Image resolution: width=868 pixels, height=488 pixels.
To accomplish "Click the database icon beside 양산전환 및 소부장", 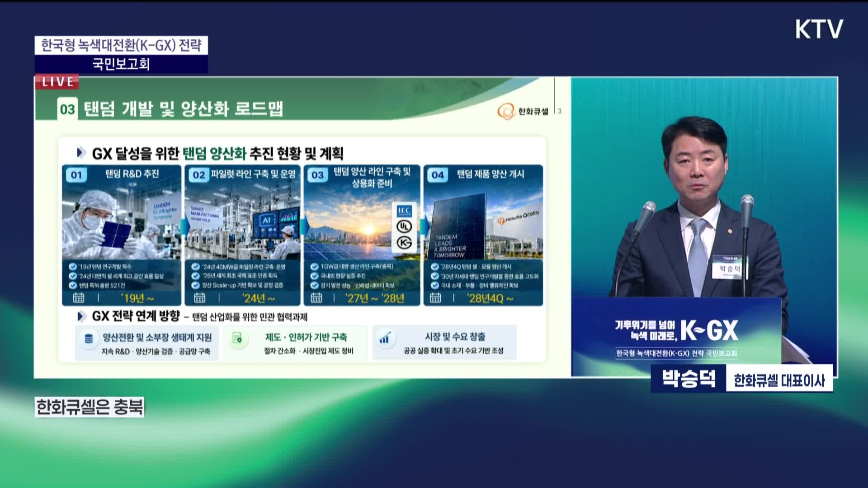I will coord(89,338).
